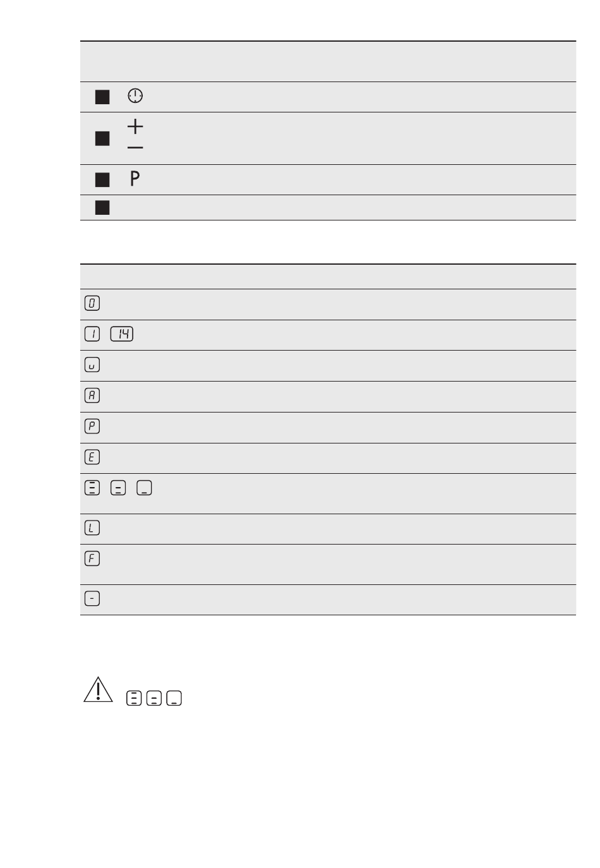
Task: Select the boxed A display icon
Action: pos(92,395)
